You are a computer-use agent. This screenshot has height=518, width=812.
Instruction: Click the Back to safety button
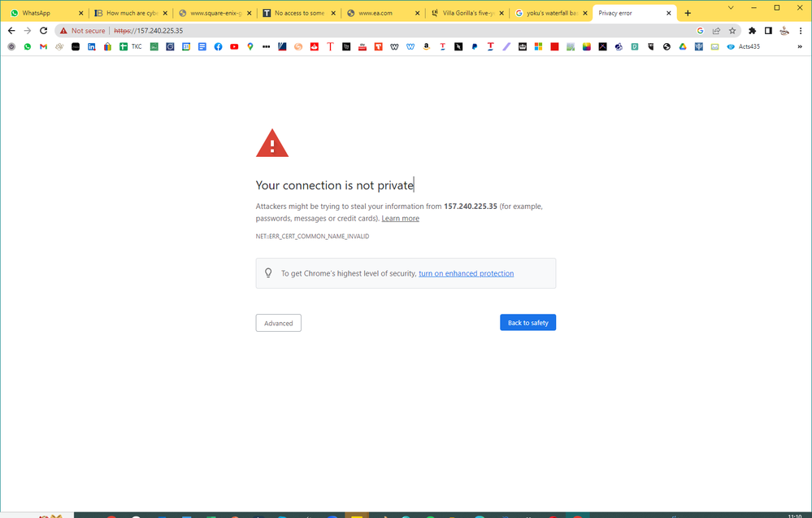click(x=528, y=322)
